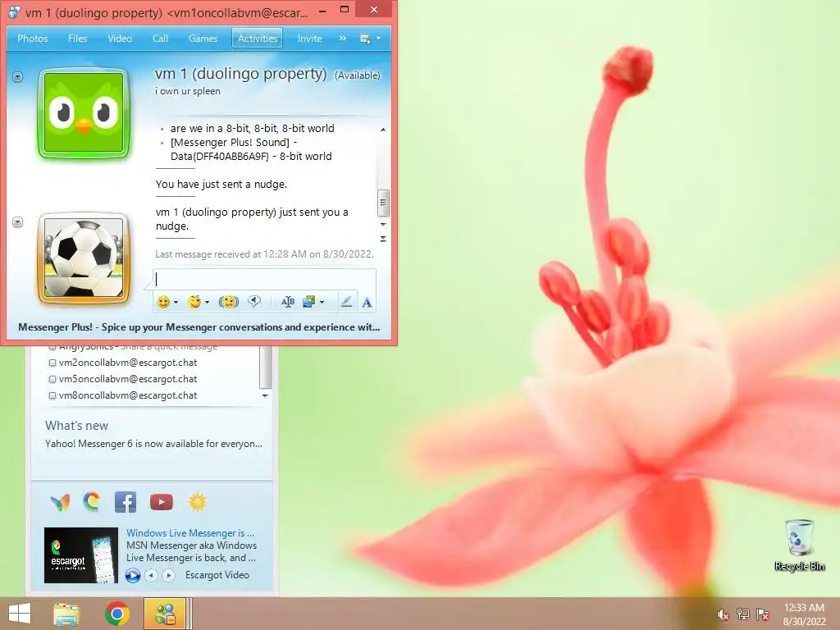This screenshot has width=840, height=630.
Task: Open the Games menu
Action: click(x=203, y=39)
